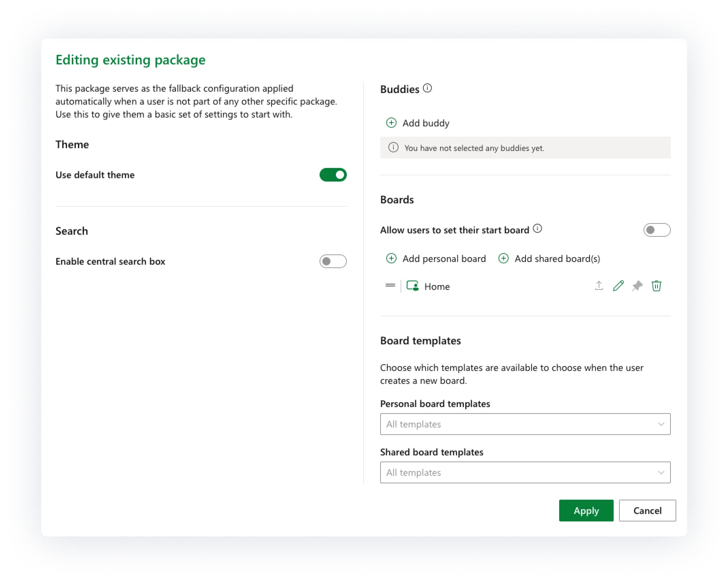Click the plus icon for Add personal board
The image size is (728, 580).
click(391, 258)
